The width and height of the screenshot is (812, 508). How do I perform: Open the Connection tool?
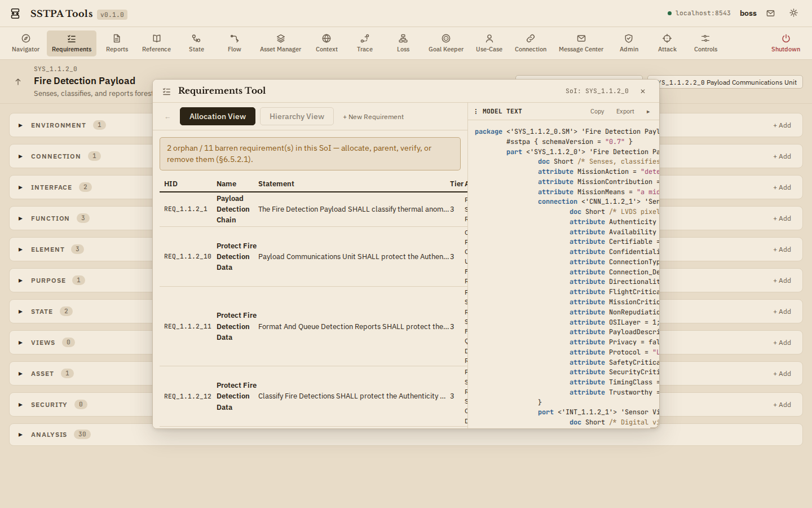tap(531, 43)
